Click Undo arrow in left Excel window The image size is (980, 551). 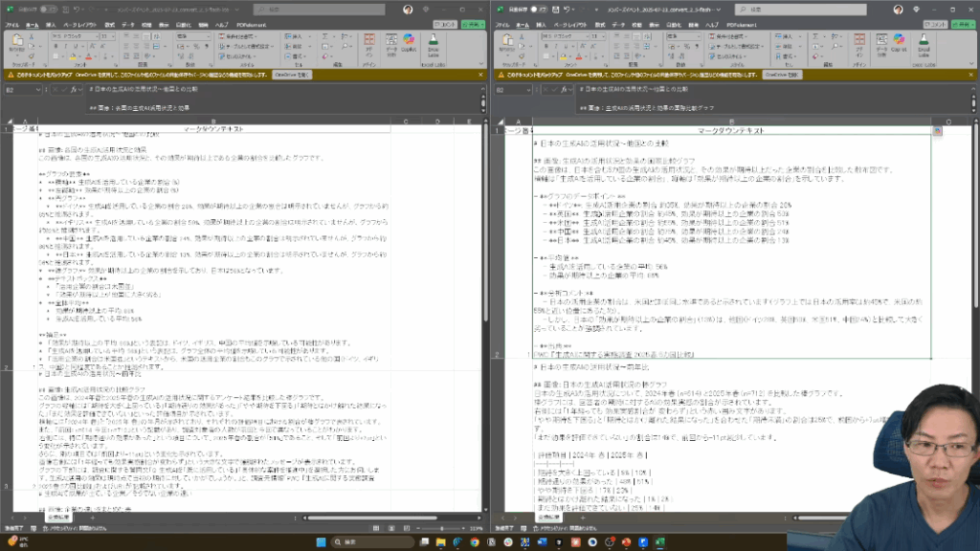pos(77,10)
